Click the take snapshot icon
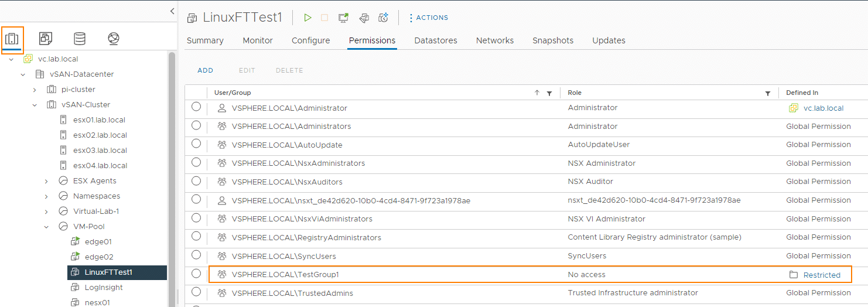This screenshot has height=307, width=868. 384,18
